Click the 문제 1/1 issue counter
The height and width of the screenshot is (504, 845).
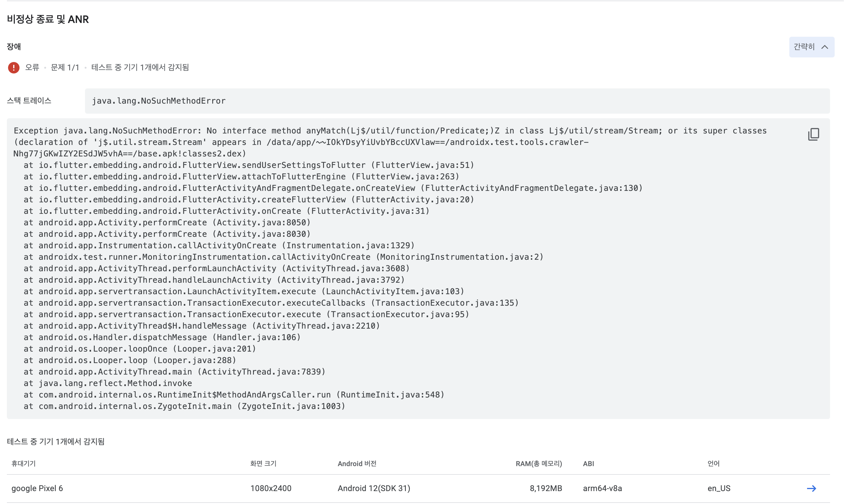pos(65,67)
